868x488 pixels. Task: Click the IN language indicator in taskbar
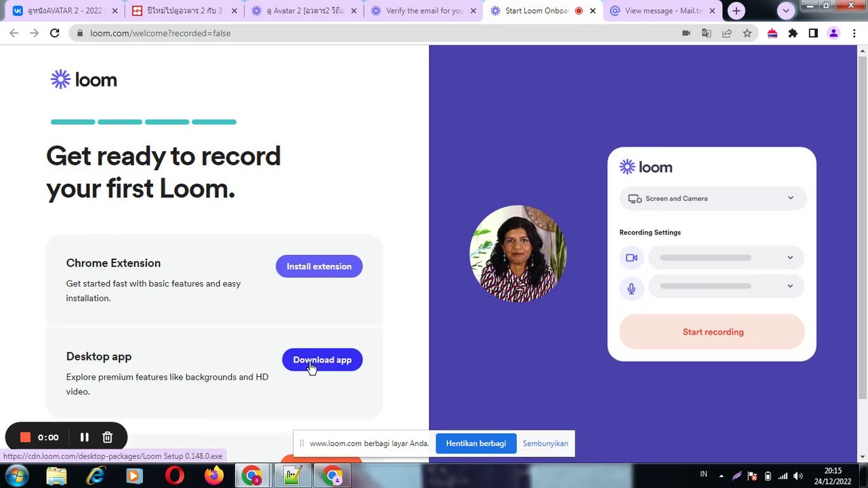703,474
